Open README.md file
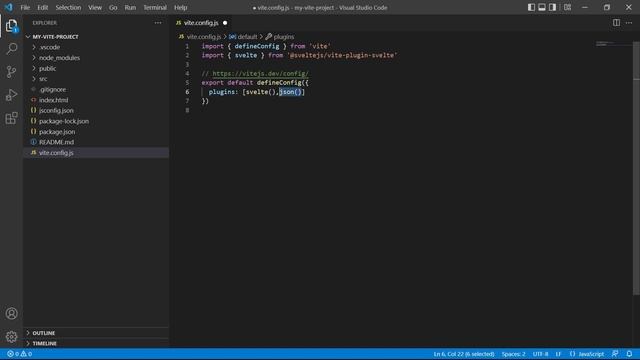Image resolution: width=640 pixels, height=360 pixels. pyautogui.click(x=96, y=142)
